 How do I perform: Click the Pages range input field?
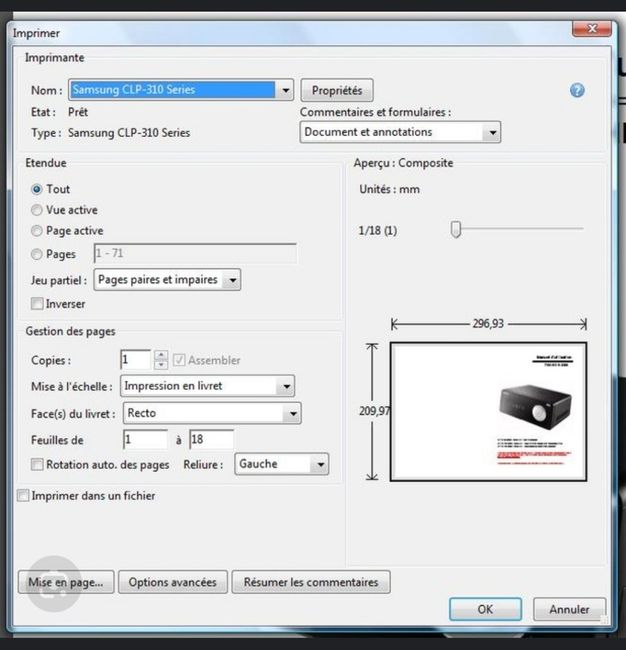point(195,254)
